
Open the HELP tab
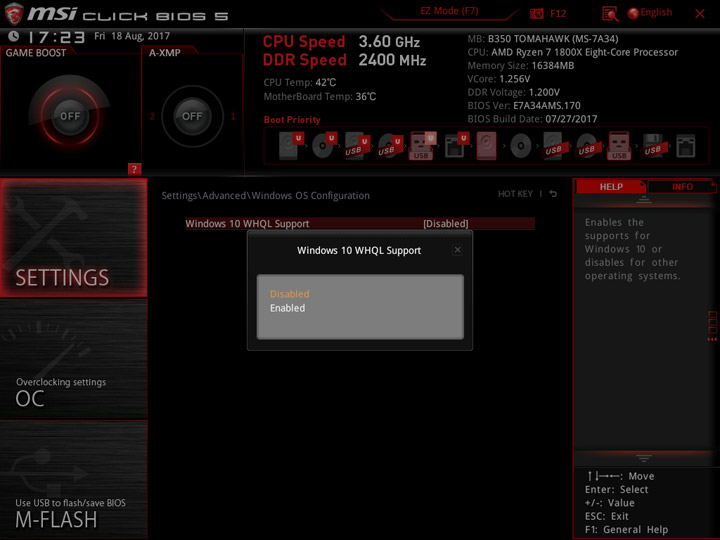[611, 187]
